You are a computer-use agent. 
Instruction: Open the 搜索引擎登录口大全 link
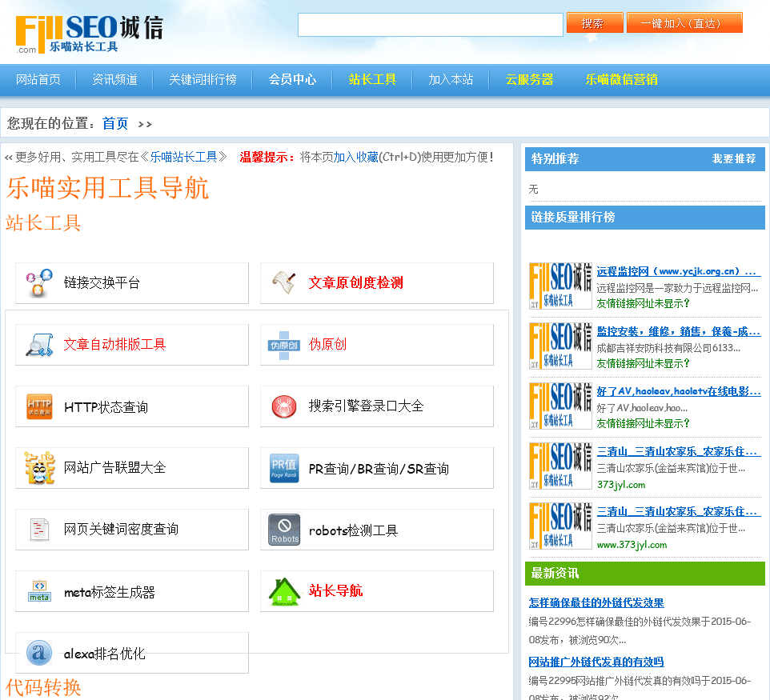366,406
